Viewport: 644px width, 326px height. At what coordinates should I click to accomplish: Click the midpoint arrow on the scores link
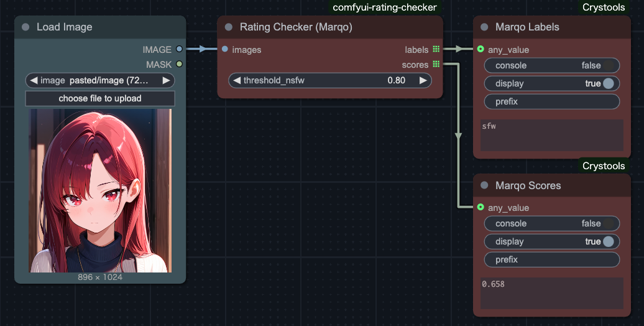(x=458, y=136)
